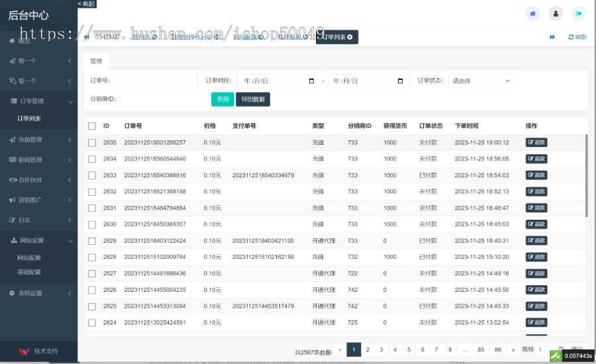Click the 获得货币 column header
Image resolution: width=596 pixels, height=364 pixels.
(x=395, y=126)
